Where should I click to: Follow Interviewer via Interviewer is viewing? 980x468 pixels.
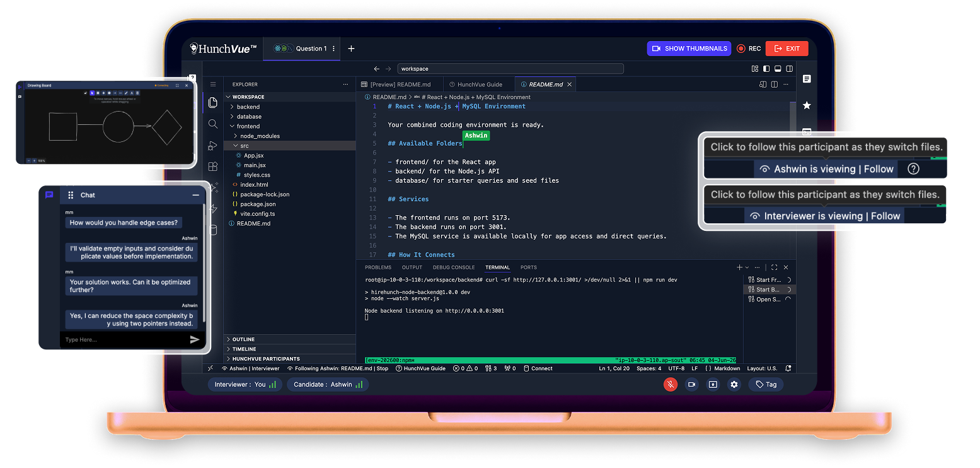click(x=824, y=216)
